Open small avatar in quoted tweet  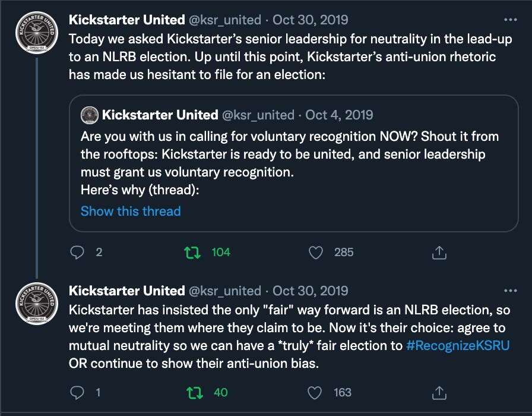click(x=89, y=115)
